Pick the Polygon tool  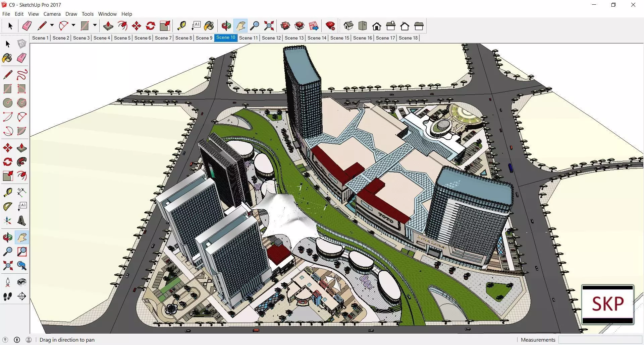pos(22,103)
